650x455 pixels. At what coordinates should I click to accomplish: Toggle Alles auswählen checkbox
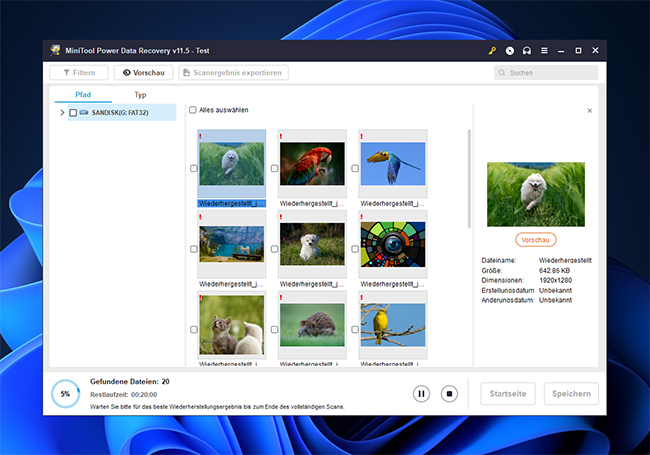point(192,110)
